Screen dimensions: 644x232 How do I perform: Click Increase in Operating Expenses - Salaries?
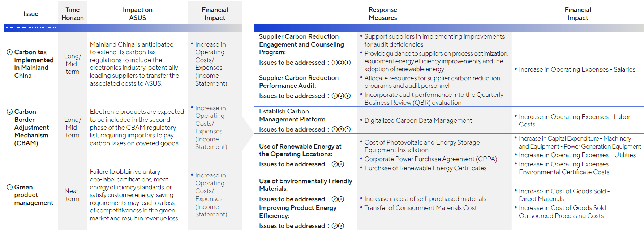[x=577, y=69]
